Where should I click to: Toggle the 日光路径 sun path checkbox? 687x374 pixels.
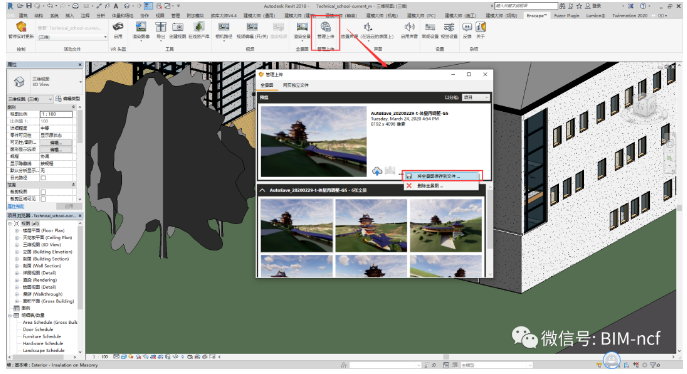[43, 178]
